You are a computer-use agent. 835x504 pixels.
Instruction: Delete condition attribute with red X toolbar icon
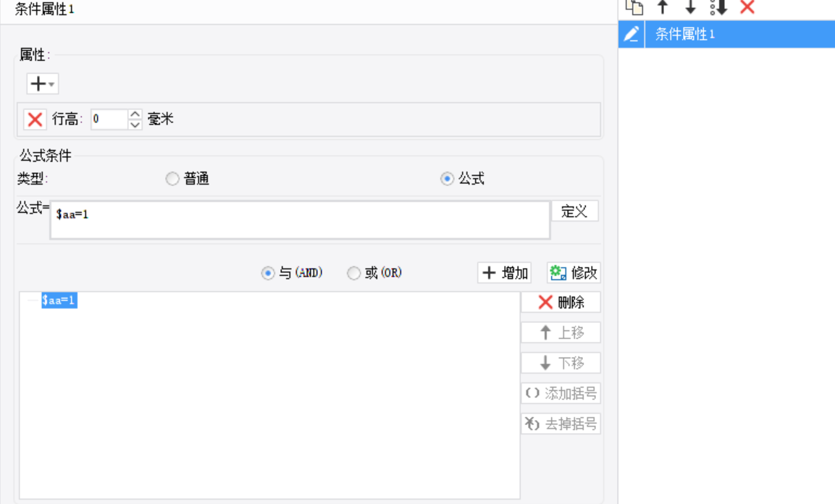click(x=747, y=7)
